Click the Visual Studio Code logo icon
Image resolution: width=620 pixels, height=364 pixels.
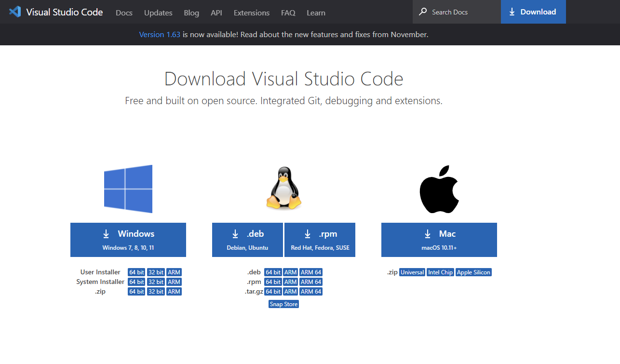click(15, 12)
